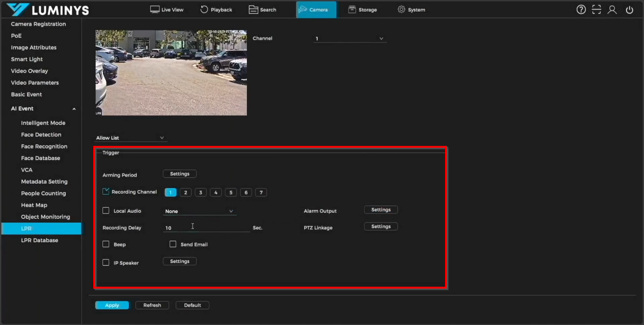This screenshot has height=325, width=644.
Task: Enable the IP Speaker checkbox
Action: click(106, 262)
